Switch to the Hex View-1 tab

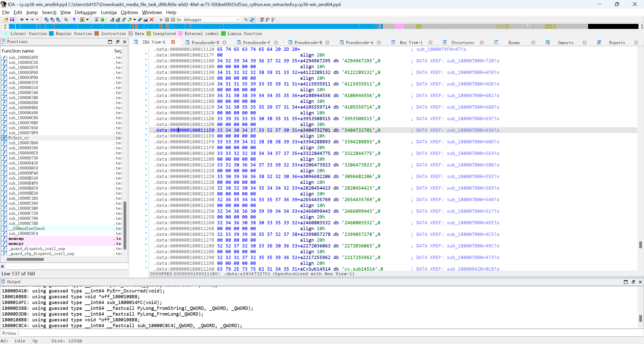[411, 42]
